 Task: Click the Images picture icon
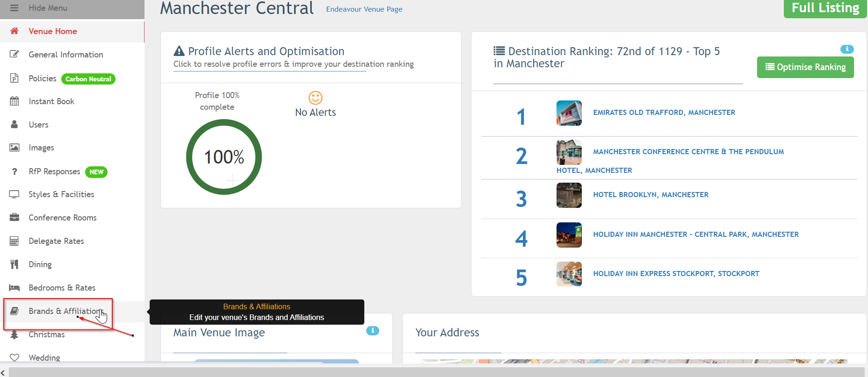(x=14, y=148)
